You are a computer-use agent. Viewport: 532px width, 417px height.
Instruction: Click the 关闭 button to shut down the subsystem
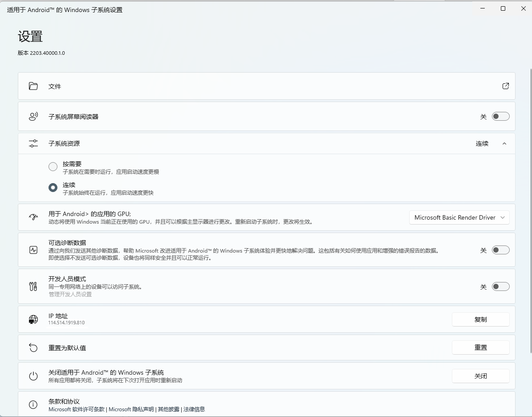pos(480,376)
